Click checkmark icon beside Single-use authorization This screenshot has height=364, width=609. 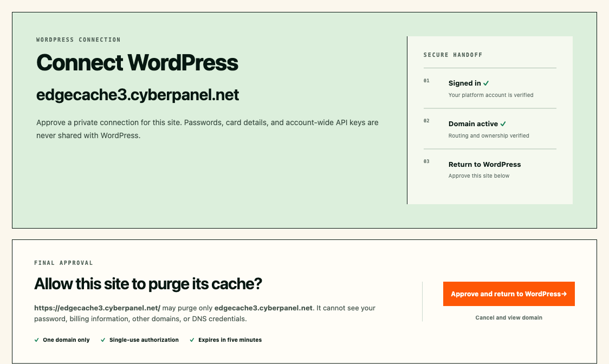tap(103, 340)
